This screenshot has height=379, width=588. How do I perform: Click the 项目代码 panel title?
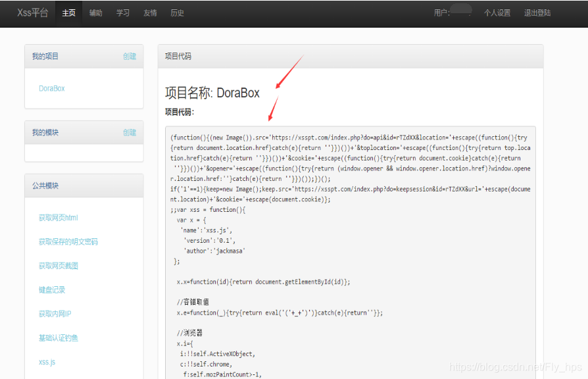178,57
